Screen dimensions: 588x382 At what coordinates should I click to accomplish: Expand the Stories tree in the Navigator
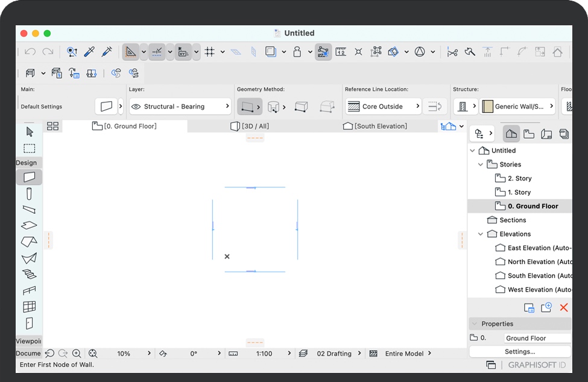[x=481, y=164]
